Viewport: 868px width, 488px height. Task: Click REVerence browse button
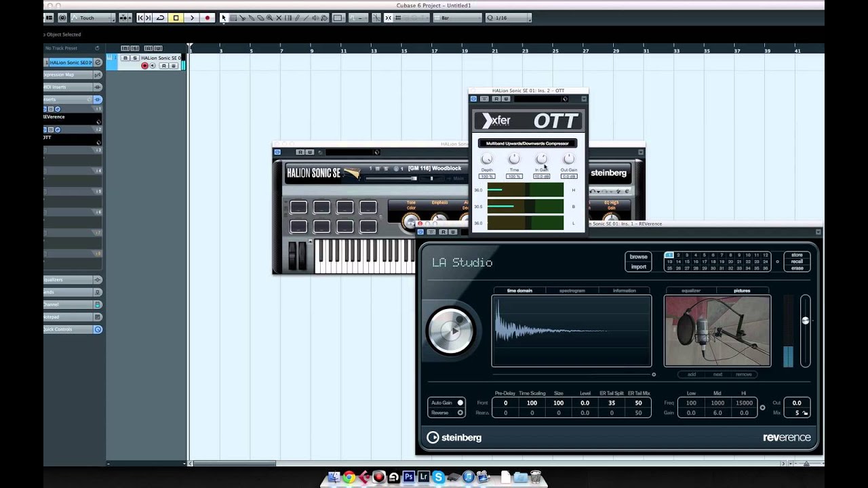638,257
